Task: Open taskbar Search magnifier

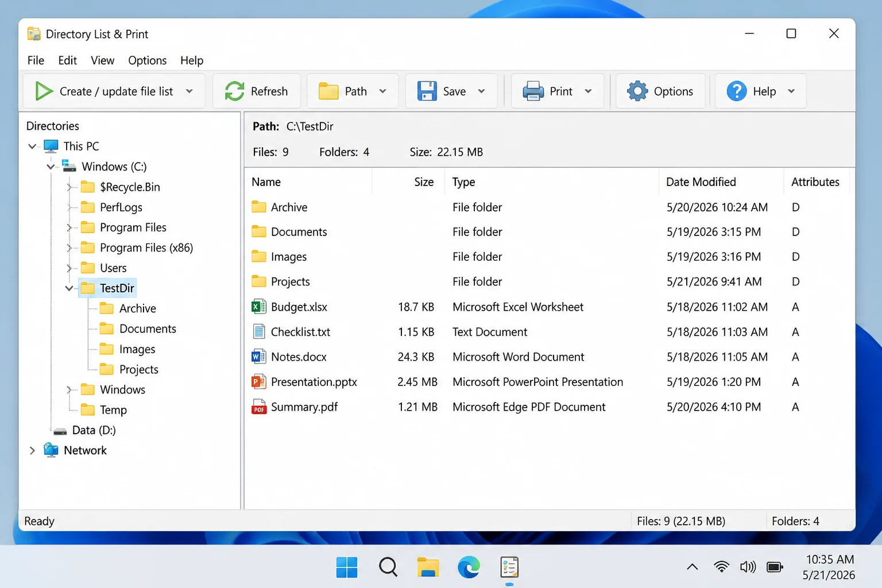Action: coord(388,567)
